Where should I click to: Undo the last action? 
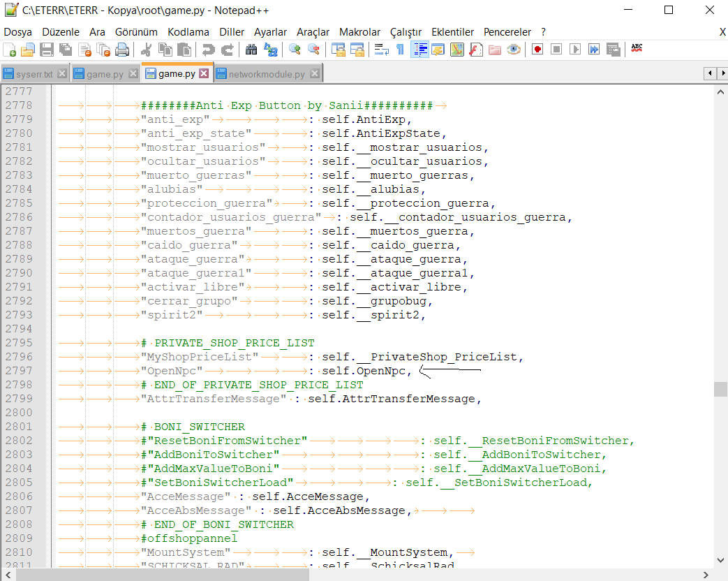coord(208,50)
